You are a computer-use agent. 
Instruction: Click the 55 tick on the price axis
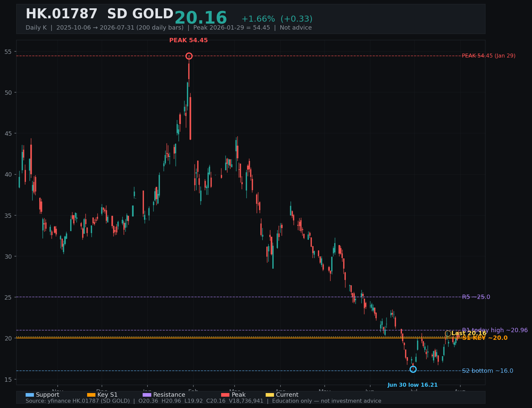click(8, 52)
